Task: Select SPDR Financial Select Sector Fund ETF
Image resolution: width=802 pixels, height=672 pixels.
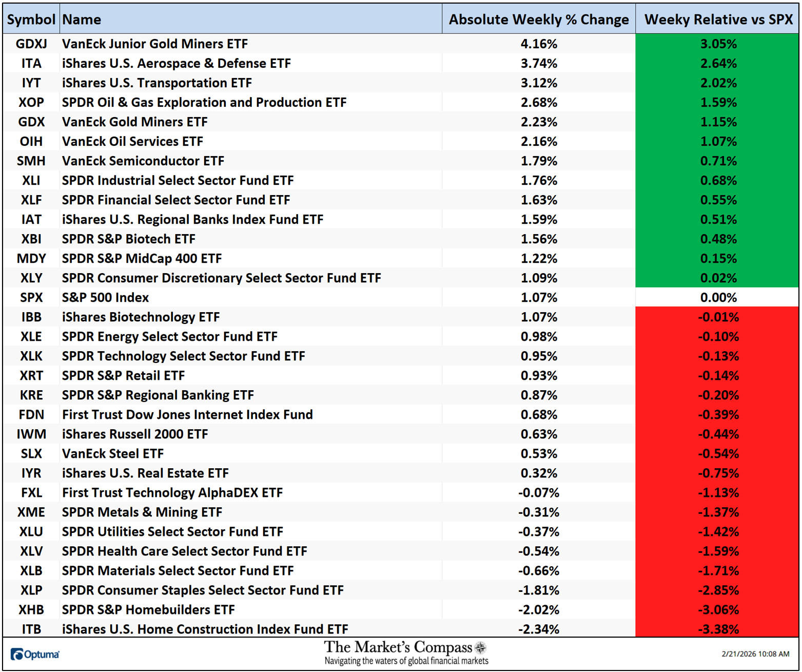Action: pos(176,200)
